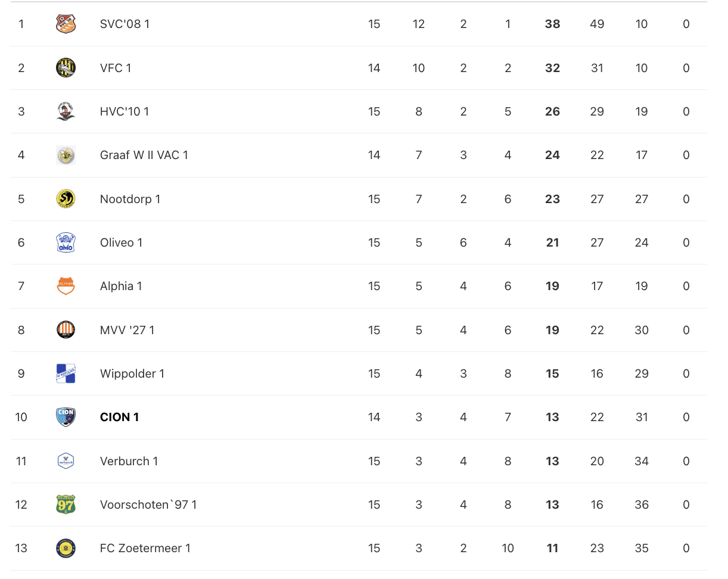Click the SVC'08 club logo
728x579 pixels.
tap(66, 24)
